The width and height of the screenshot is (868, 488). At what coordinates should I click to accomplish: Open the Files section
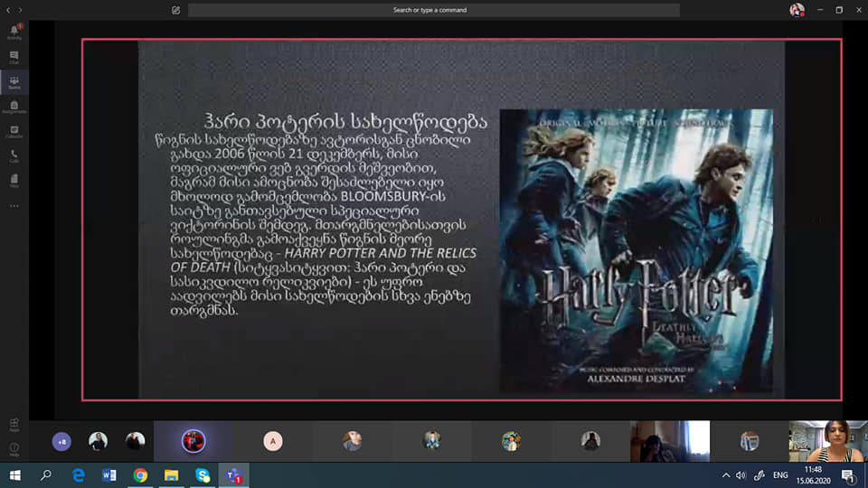pyautogui.click(x=14, y=181)
